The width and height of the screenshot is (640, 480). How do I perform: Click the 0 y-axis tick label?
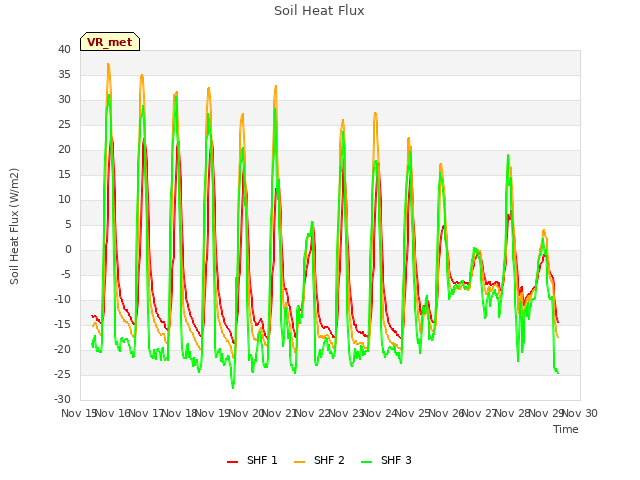(x=68, y=249)
